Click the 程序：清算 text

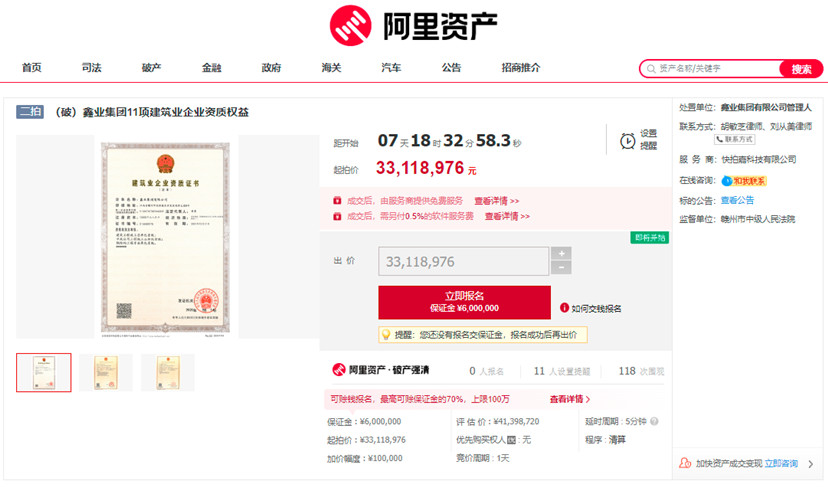tap(605, 439)
